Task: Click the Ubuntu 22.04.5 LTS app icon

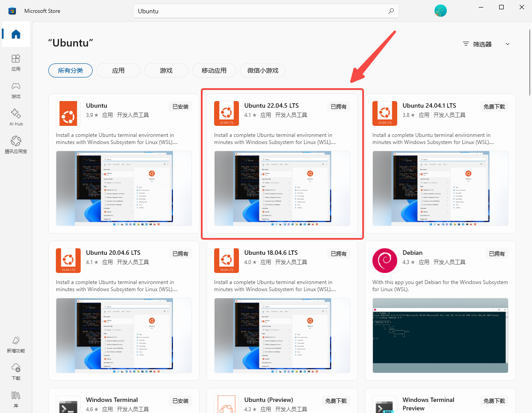Action: click(x=227, y=113)
